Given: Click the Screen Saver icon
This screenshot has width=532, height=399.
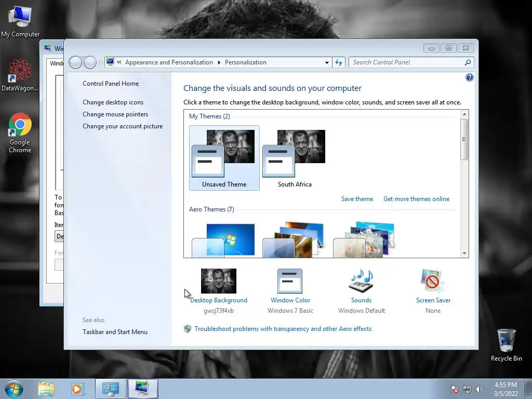Looking at the screenshot, I should pyautogui.click(x=433, y=281).
